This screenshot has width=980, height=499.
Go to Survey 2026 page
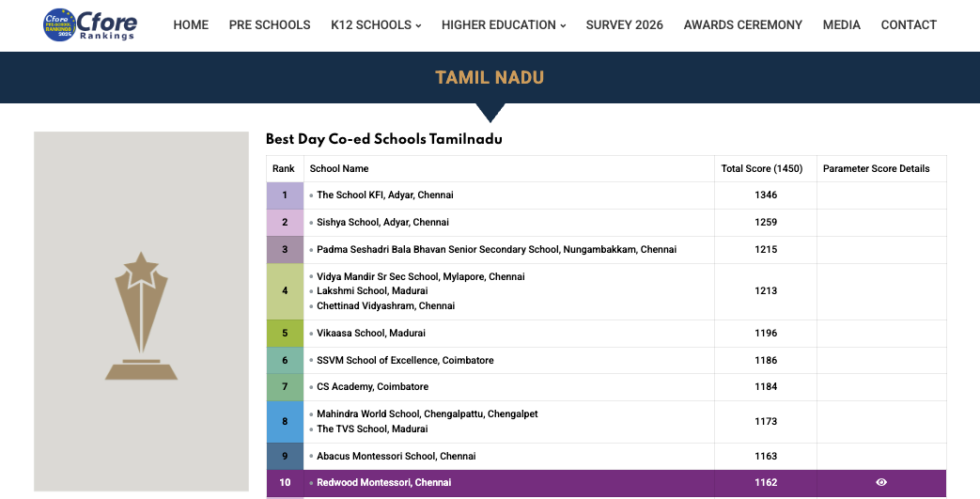(624, 25)
